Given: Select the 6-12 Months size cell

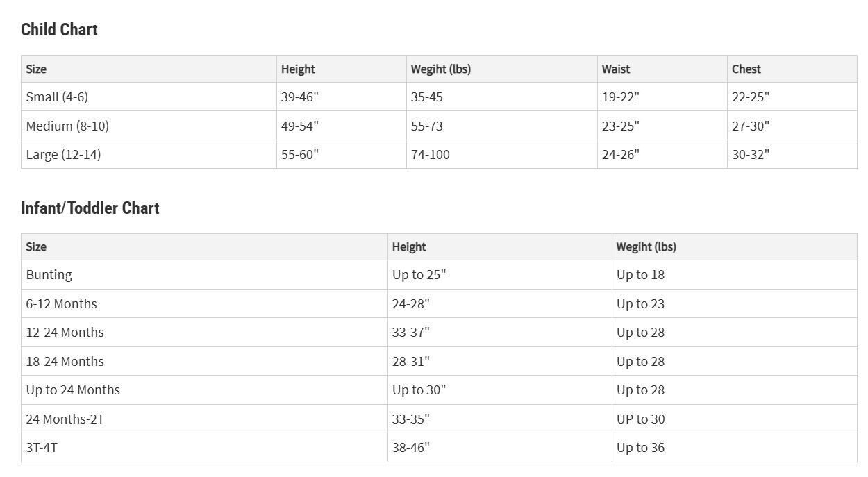Looking at the screenshot, I should point(204,303).
